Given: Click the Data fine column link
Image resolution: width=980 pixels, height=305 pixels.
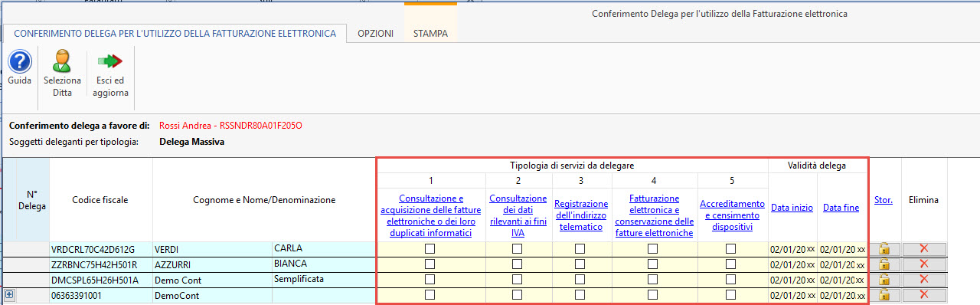Looking at the screenshot, I should pyautogui.click(x=841, y=208).
